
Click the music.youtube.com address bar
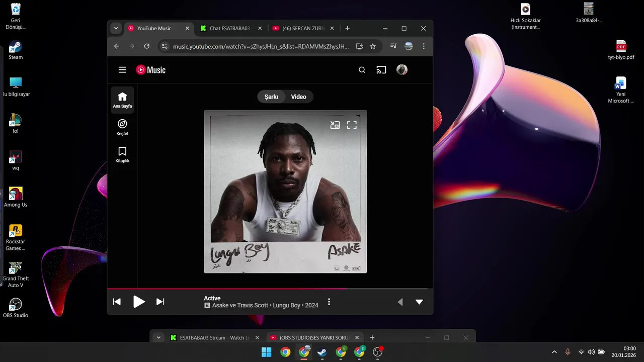pyautogui.click(x=261, y=46)
